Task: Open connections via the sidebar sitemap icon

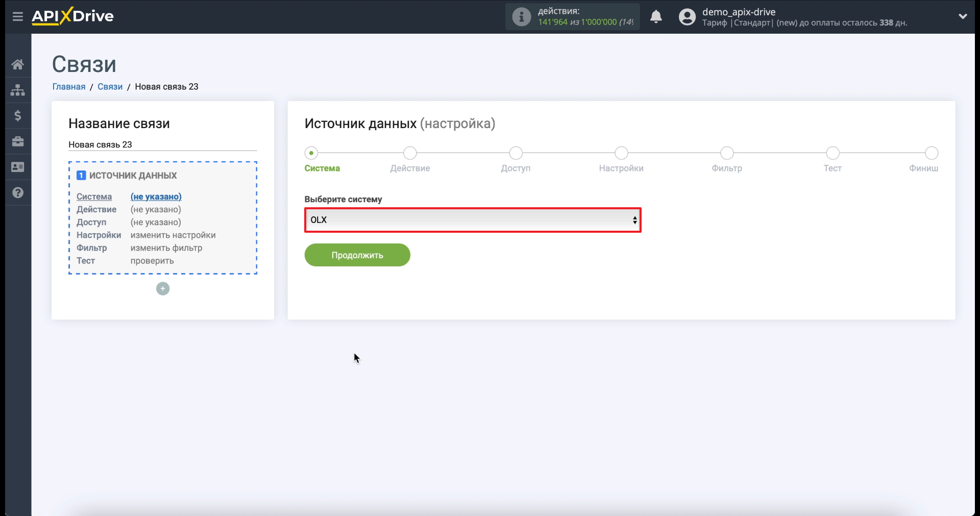Action: coord(18,90)
